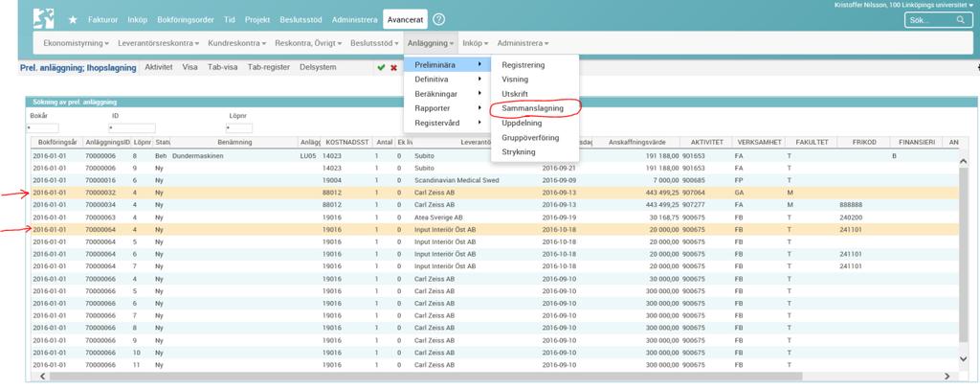Viewport: 980px width, 390px height.
Task: Sort by FRIKOD column header
Action: tap(863, 142)
